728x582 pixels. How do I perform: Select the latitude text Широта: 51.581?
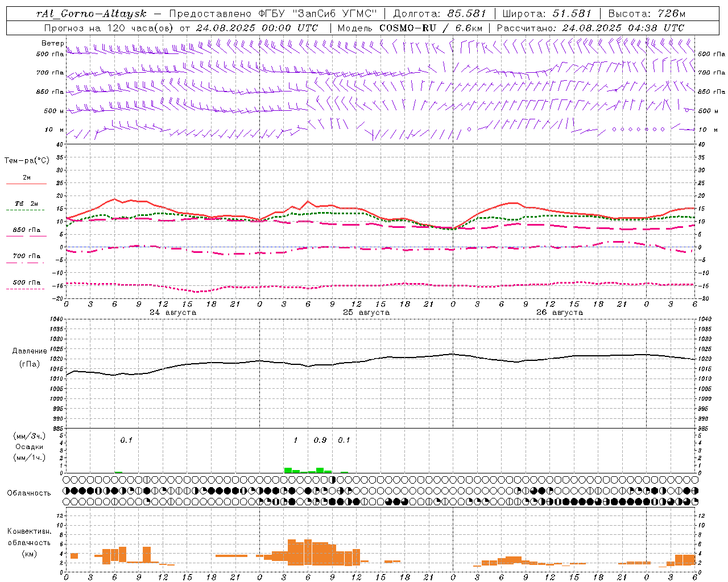point(547,13)
